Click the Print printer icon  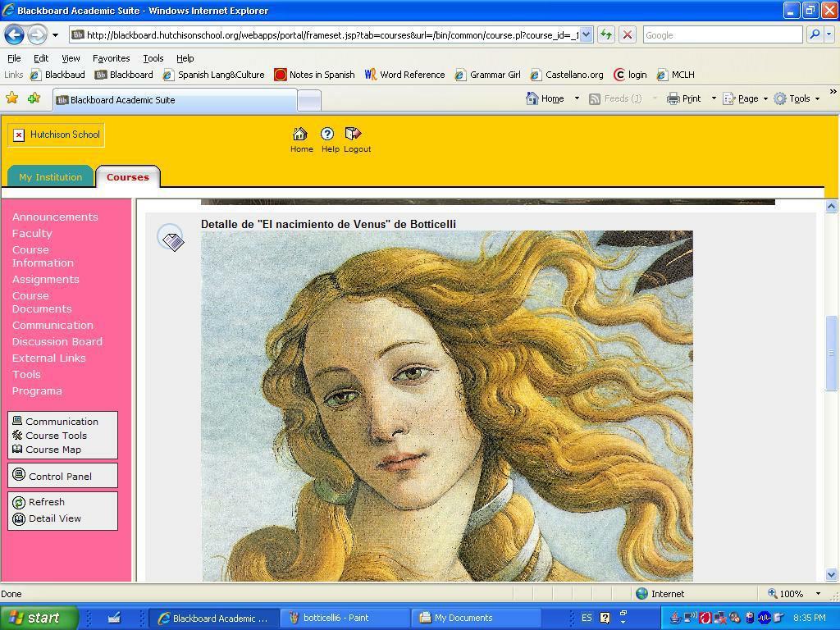673,98
